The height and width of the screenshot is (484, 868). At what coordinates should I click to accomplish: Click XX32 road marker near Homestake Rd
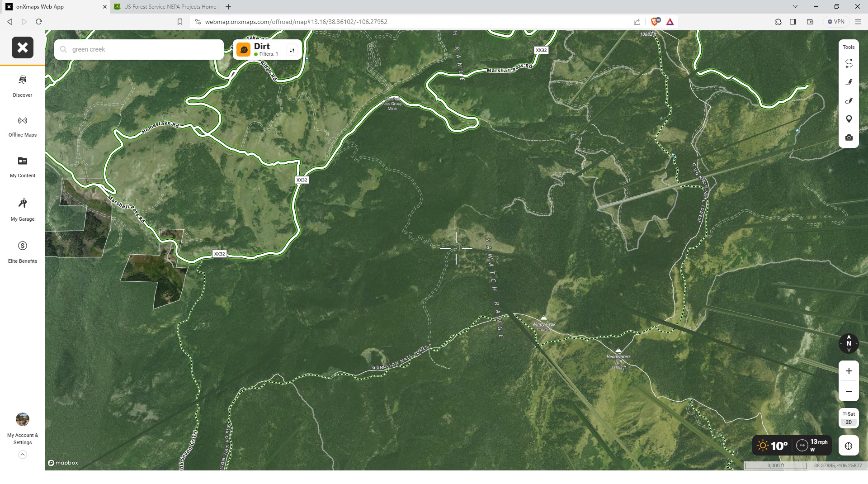[x=302, y=180]
